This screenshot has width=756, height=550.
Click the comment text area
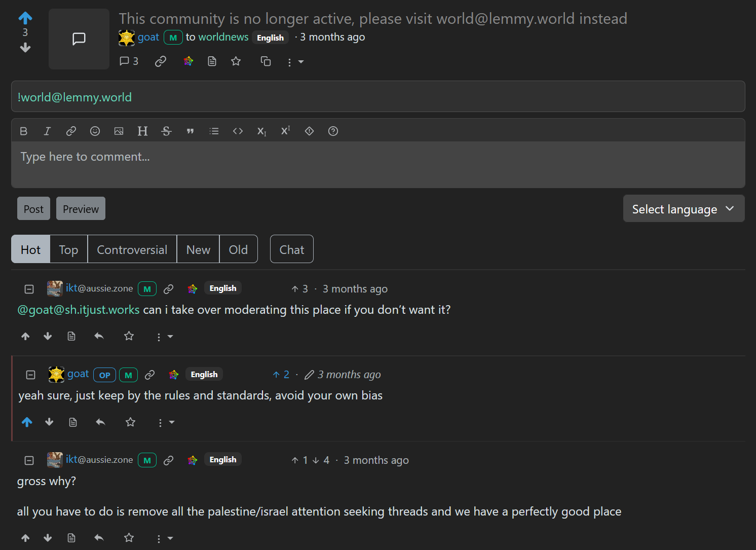tap(377, 165)
